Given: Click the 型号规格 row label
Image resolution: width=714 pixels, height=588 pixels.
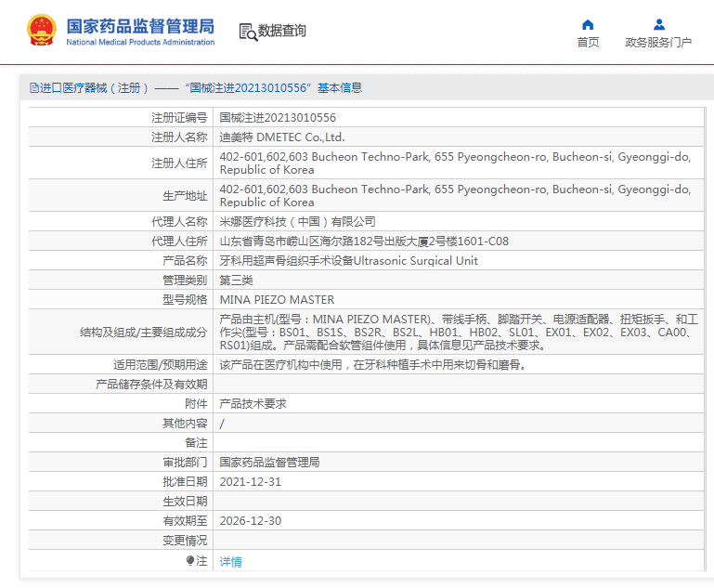Looking at the screenshot, I should 185,300.
